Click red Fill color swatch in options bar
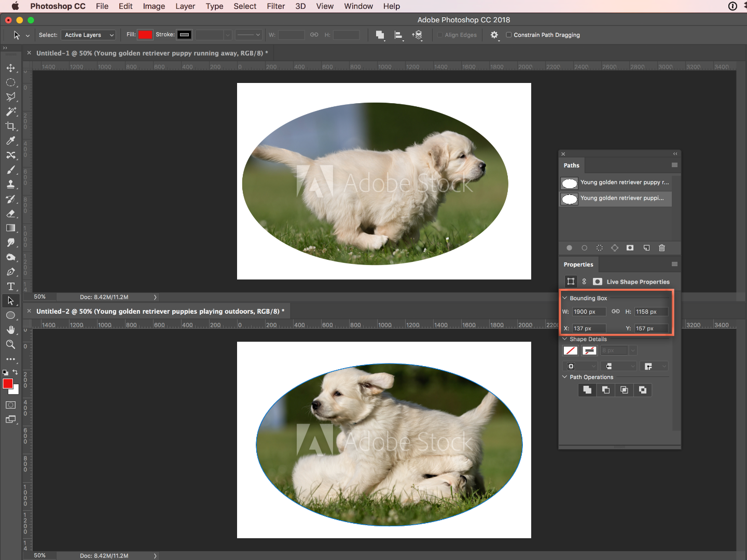The height and width of the screenshot is (560, 747). 146,35
